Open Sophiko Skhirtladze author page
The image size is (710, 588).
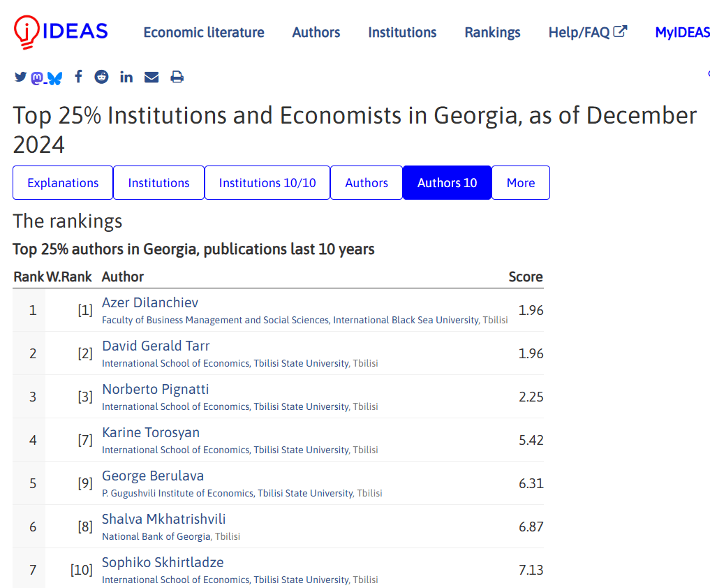coord(163,562)
